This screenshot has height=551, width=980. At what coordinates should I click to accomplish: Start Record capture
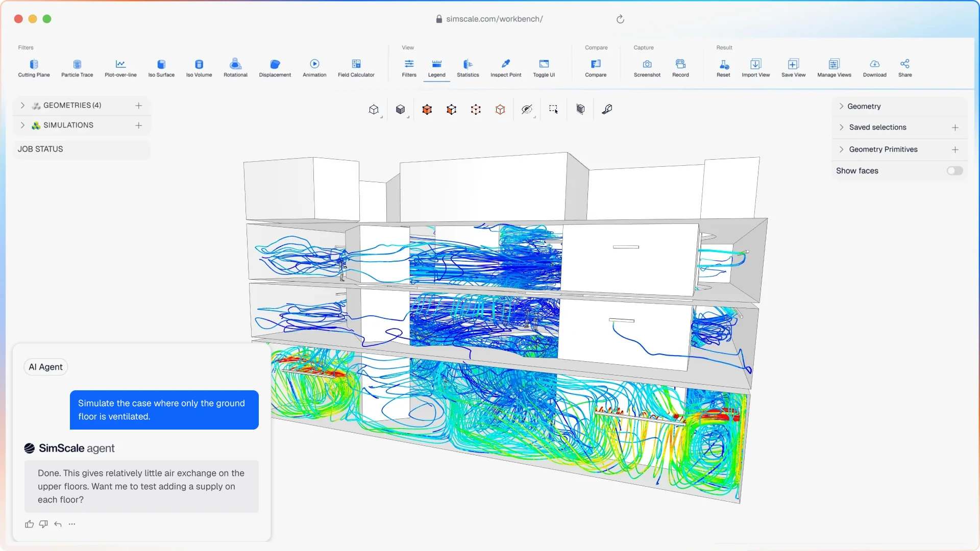tap(680, 68)
